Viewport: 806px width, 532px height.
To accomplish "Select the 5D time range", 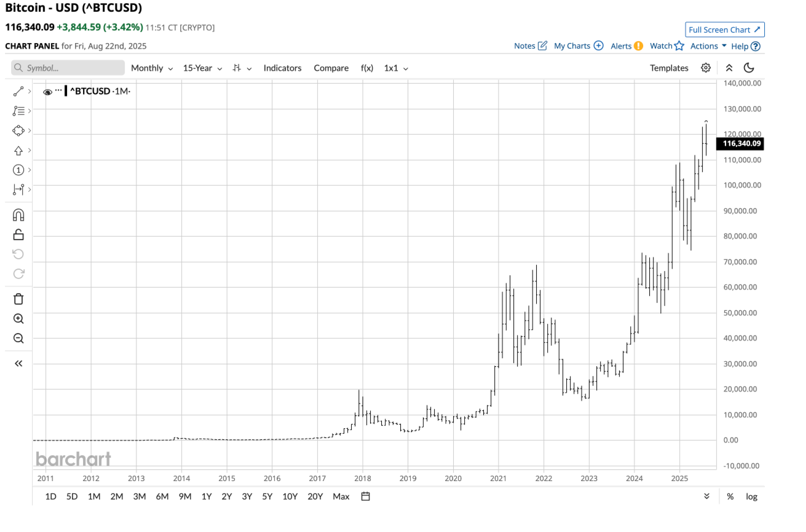I will (72, 496).
